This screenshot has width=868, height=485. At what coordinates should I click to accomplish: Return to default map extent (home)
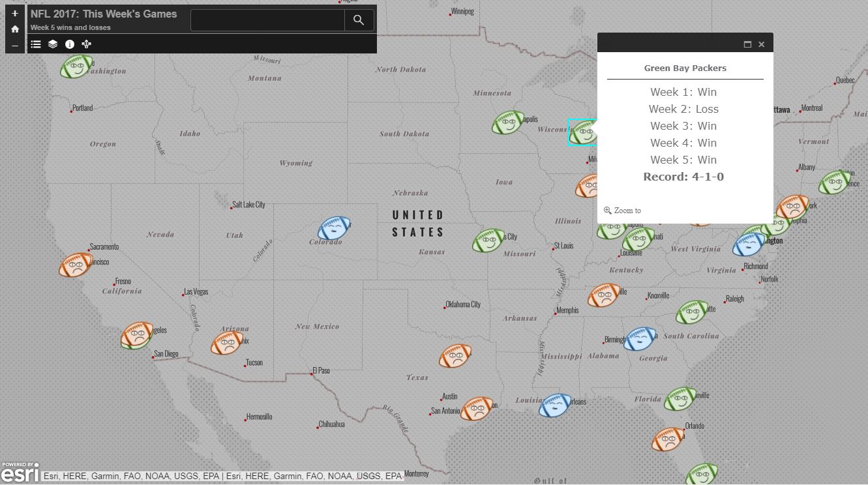(15, 29)
